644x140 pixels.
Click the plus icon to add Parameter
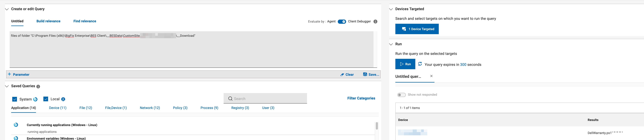(10, 74)
